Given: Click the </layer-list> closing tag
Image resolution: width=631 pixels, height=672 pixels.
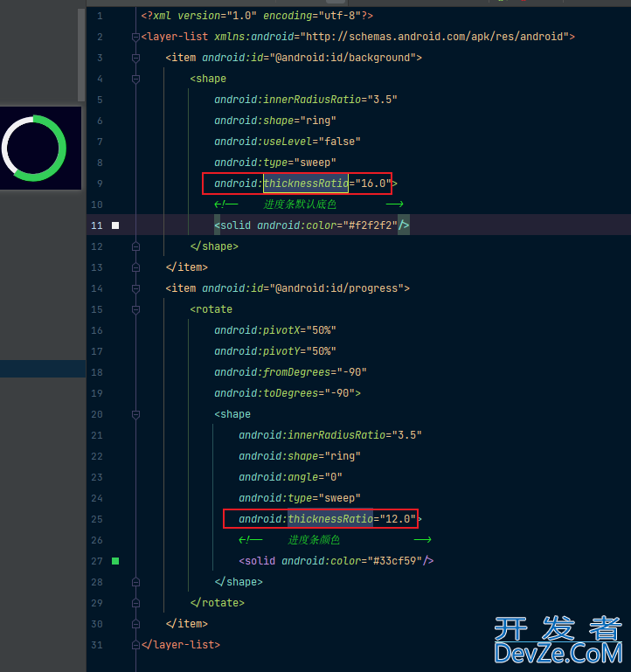Looking at the screenshot, I should pyautogui.click(x=181, y=645).
